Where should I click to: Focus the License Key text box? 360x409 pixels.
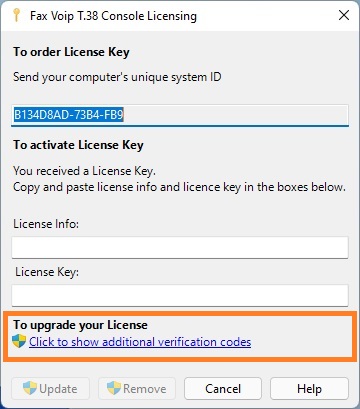180,295
